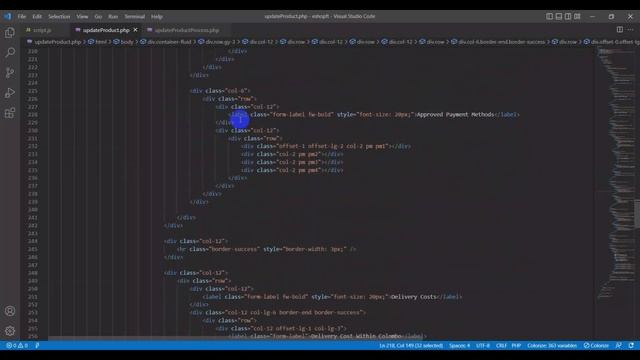Click the Colorize variables count status item
This screenshot has width=640, height=360.
(x=552, y=345)
